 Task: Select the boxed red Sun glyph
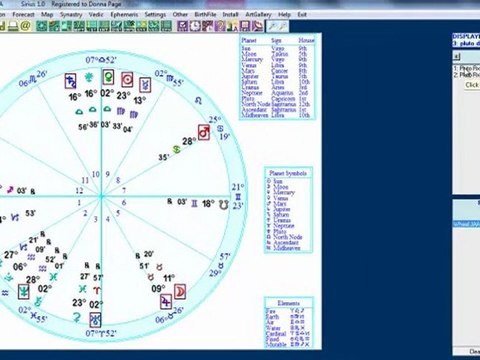click(127, 79)
